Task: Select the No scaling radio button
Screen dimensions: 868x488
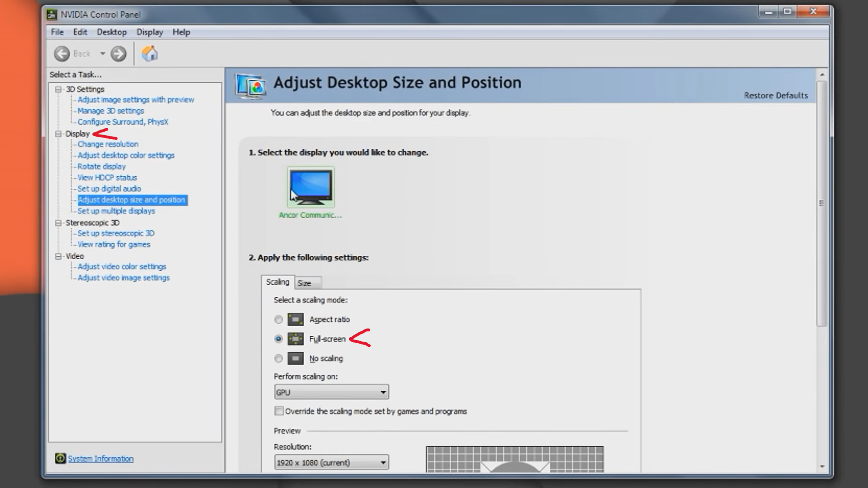Action: coord(278,358)
